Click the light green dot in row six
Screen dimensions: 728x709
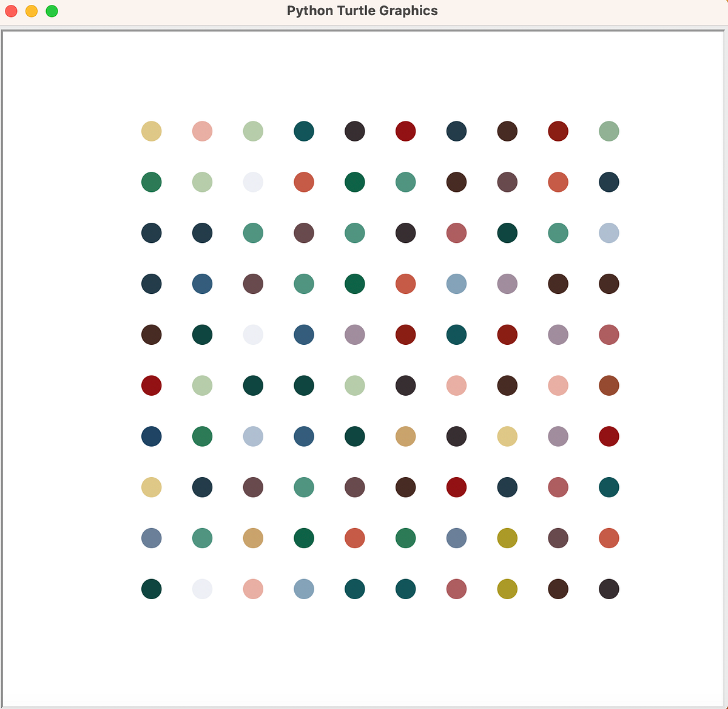pyautogui.click(x=202, y=385)
